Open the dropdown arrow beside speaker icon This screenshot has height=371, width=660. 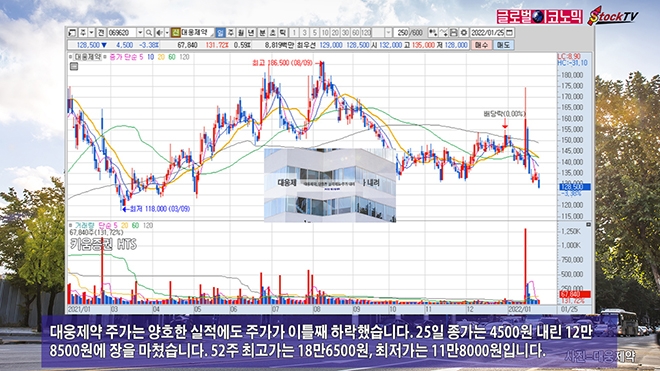pos(167,32)
